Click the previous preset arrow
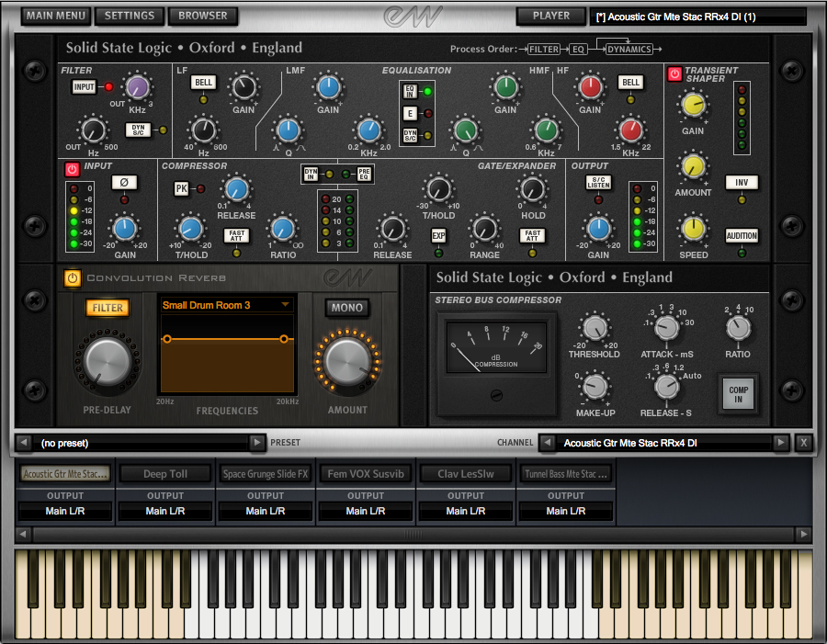 tap(23, 443)
